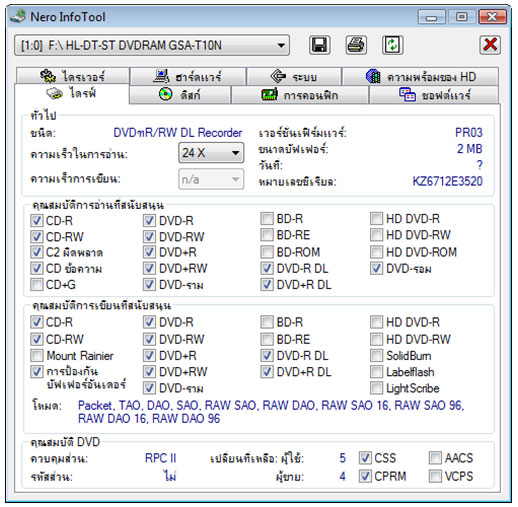The height and width of the screenshot is (507, 518).
Task: Toggle the C2 ผิดพลาด checkbox
Action: click(x=37, y=252)
